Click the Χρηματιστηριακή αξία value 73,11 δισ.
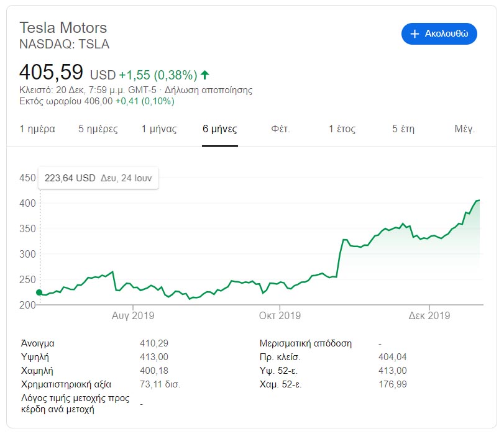This screenshot has width=504, height=434. point(160,384)
